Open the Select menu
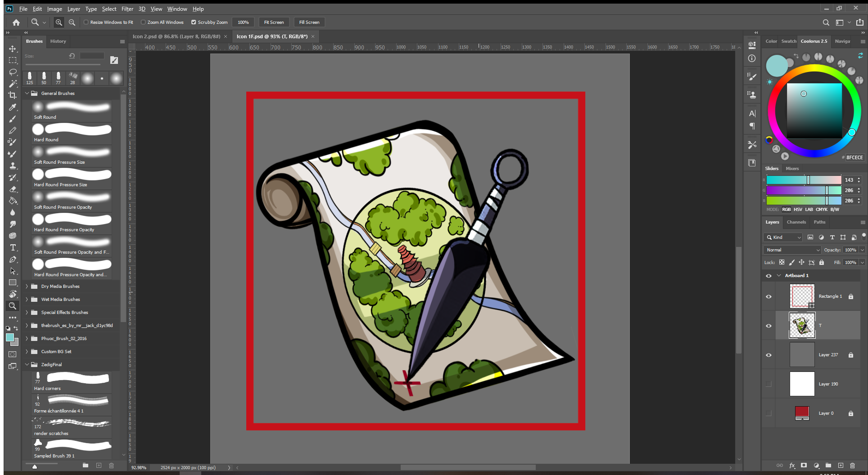Screen dimensions: 868x475 109,9
